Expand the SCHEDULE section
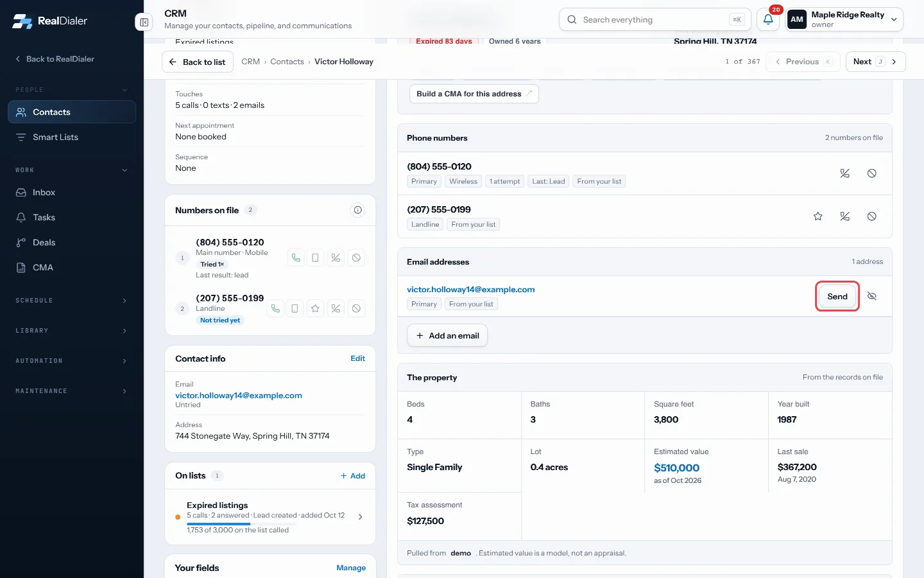 coord(72,301)
